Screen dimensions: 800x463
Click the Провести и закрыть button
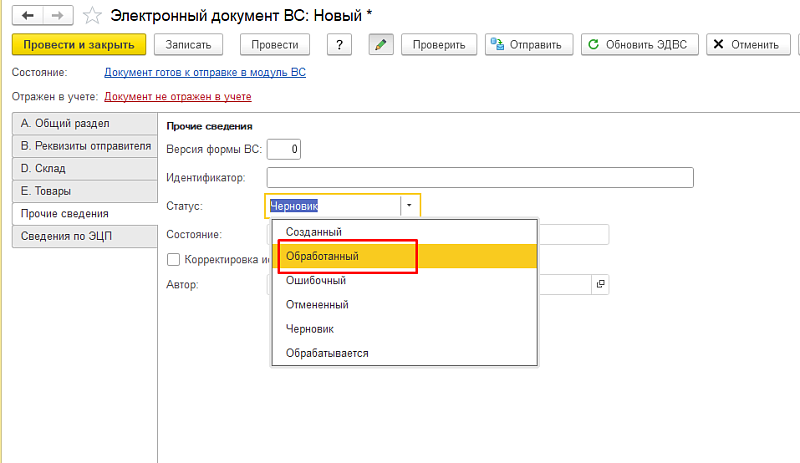coord(79,45)
